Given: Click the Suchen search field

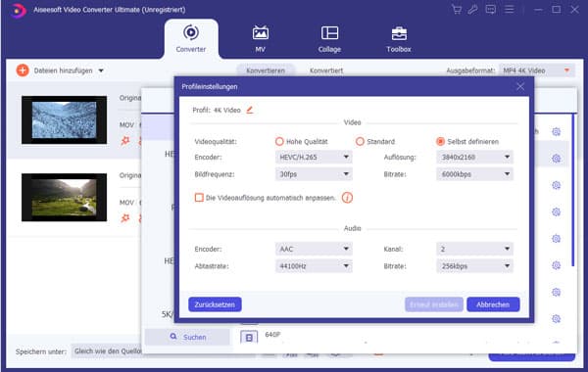Looking at the screenshot, I should click(187, 337).
